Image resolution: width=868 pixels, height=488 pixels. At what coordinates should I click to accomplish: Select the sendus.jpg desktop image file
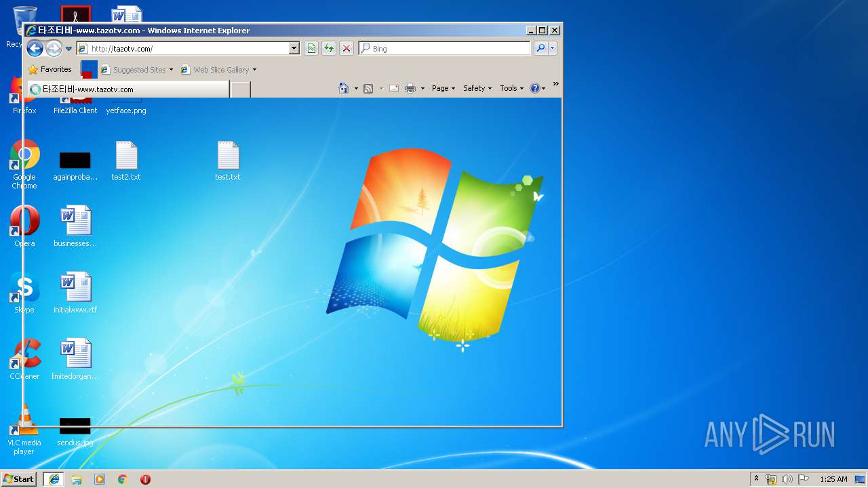pos(75,432)
